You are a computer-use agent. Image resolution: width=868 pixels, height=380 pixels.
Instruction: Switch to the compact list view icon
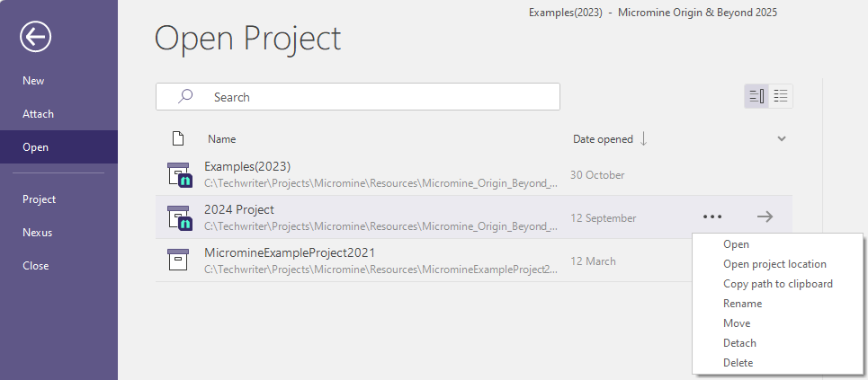pyautogui.click(x=781, y=96)
